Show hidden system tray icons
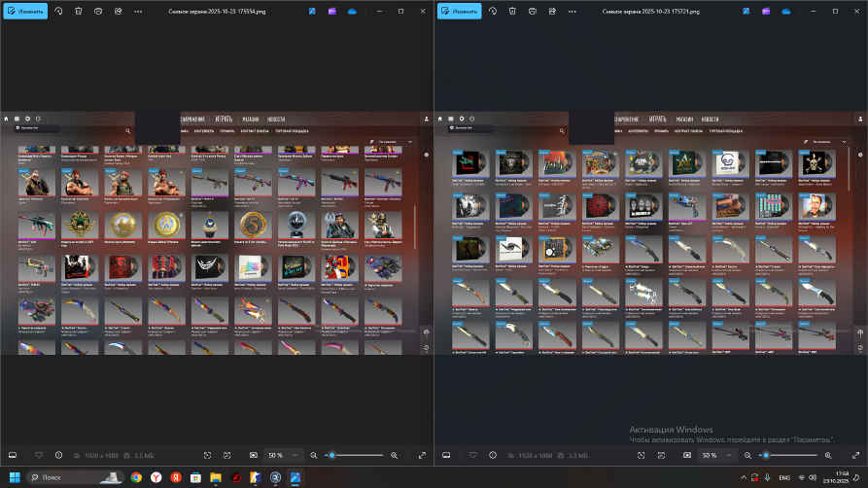The height and width of the screenshot is (488, 868). (x=743, y=477)
